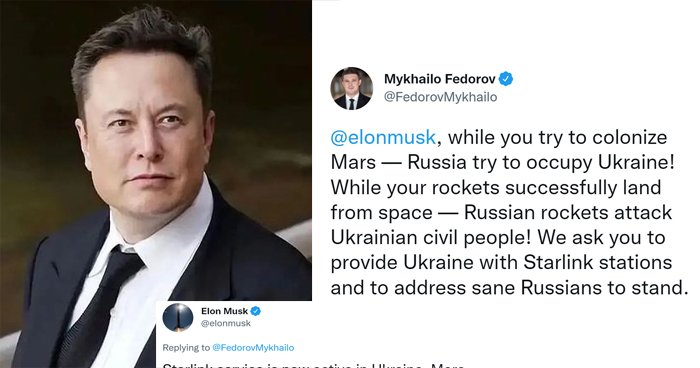Click the "Replying to" label text
The image size is (700, 368).
point(186,347)
